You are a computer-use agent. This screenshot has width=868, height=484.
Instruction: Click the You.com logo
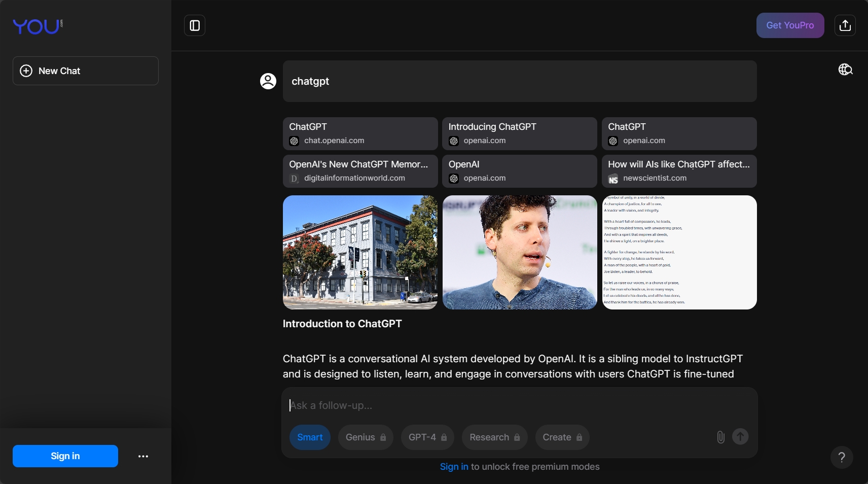38,26
